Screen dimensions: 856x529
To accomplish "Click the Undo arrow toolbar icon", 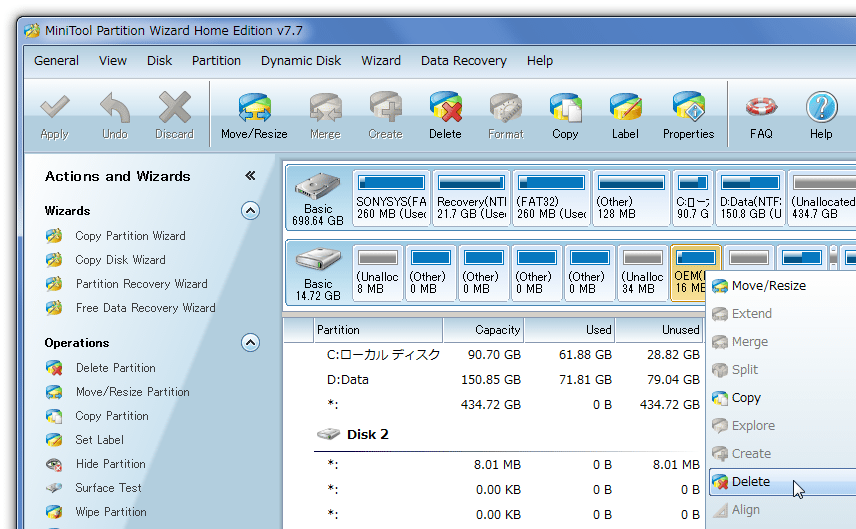I will pos(115,108).
